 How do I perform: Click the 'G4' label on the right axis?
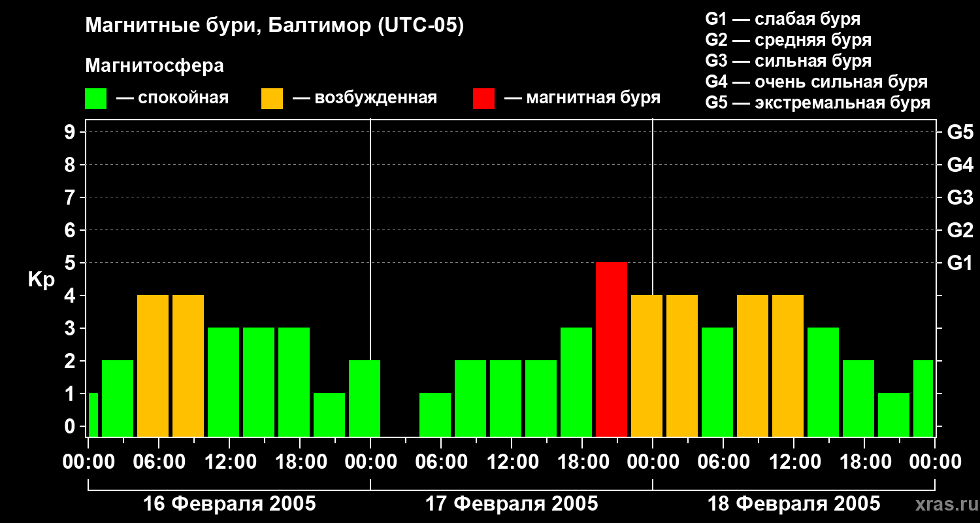click(960, 165)
